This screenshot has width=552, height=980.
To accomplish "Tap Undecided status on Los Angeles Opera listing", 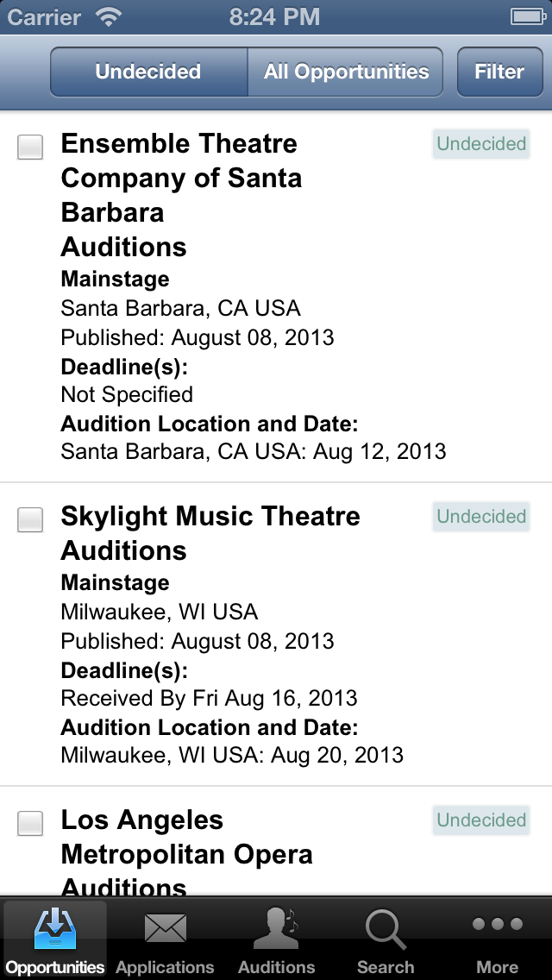I will (x=481, y=820).
